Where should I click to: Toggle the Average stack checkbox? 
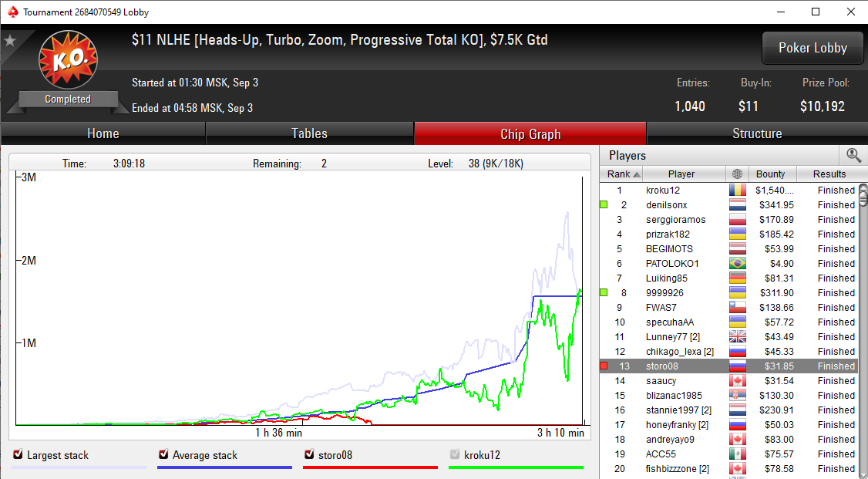click(163, 455)
